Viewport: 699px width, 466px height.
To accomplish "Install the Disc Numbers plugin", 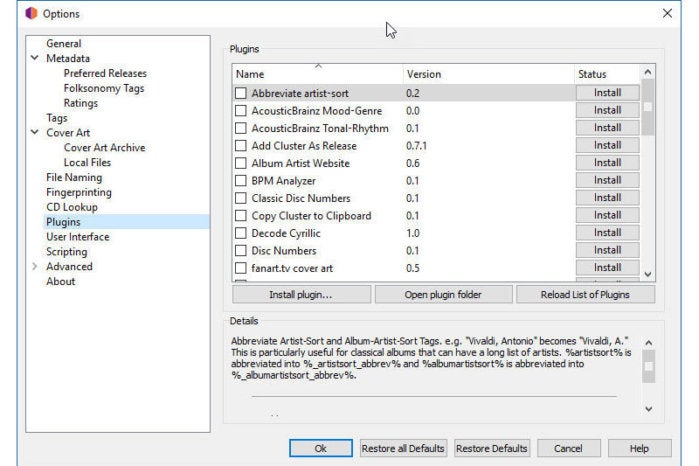I will (x=608, y=250).
